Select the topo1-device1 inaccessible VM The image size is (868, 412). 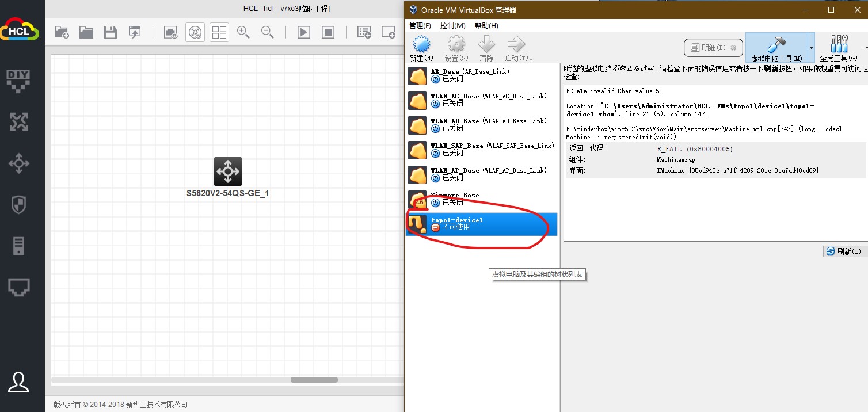coord(482,224)
